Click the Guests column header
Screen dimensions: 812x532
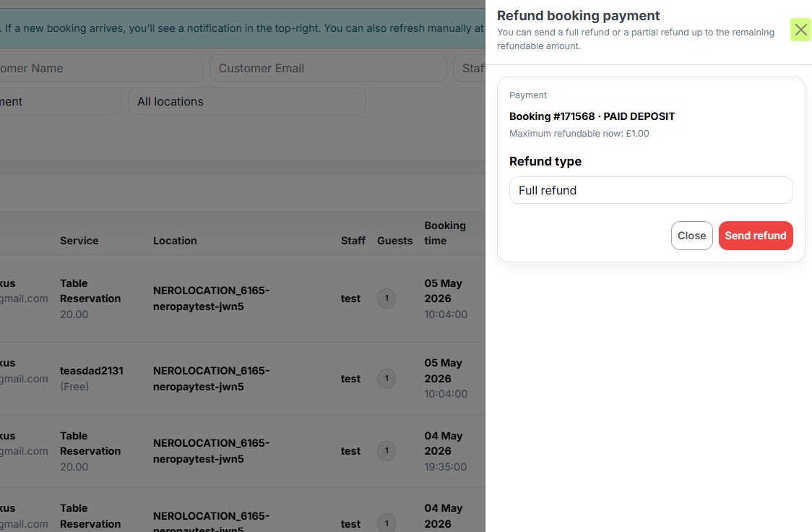394,241
